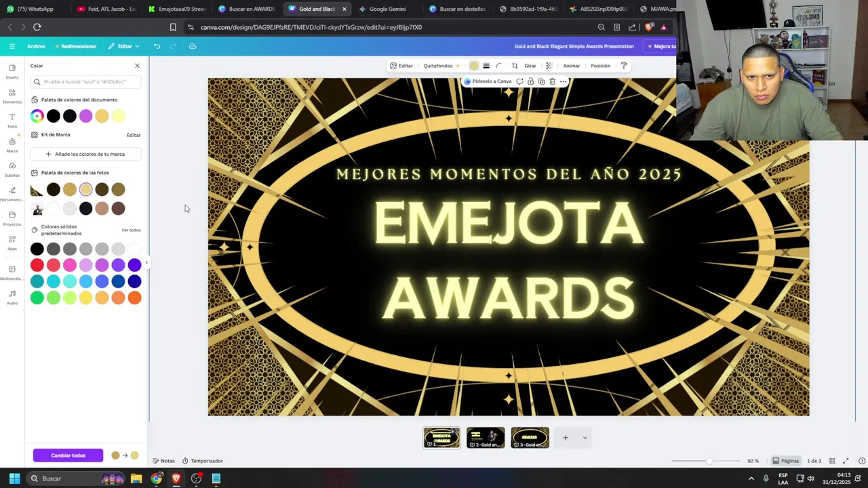Duplicate the selected element

[541, 81]
